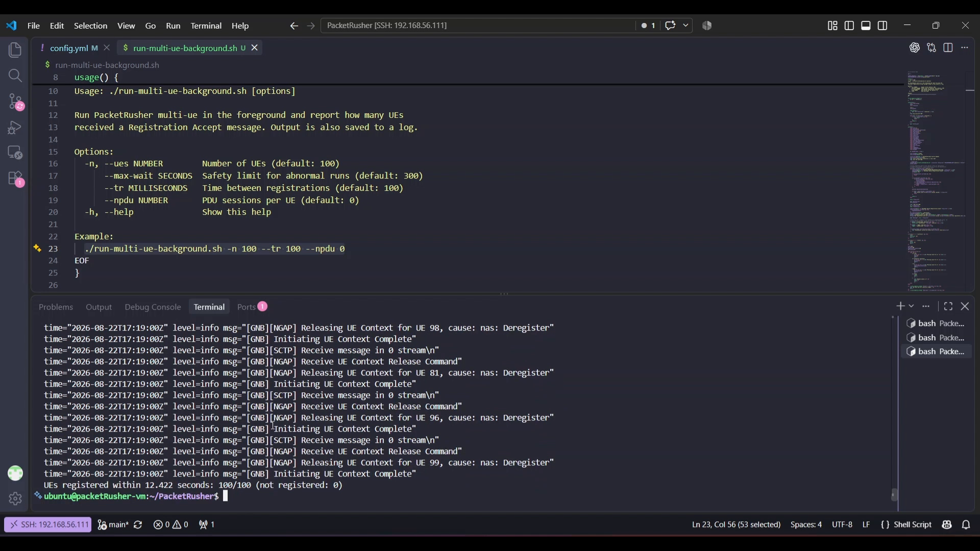The image size is (980, 551).
Task: Change language mode Shell Script
Action: coord(913,524)
